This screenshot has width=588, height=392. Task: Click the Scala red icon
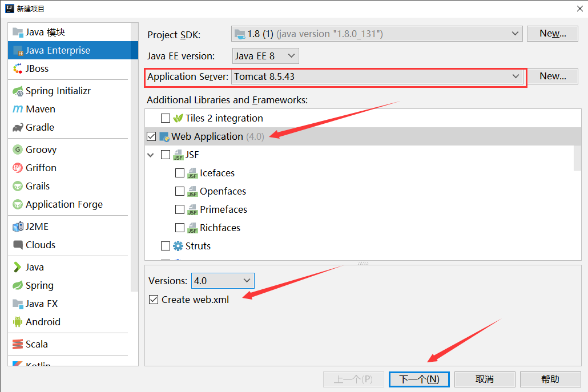18,344
